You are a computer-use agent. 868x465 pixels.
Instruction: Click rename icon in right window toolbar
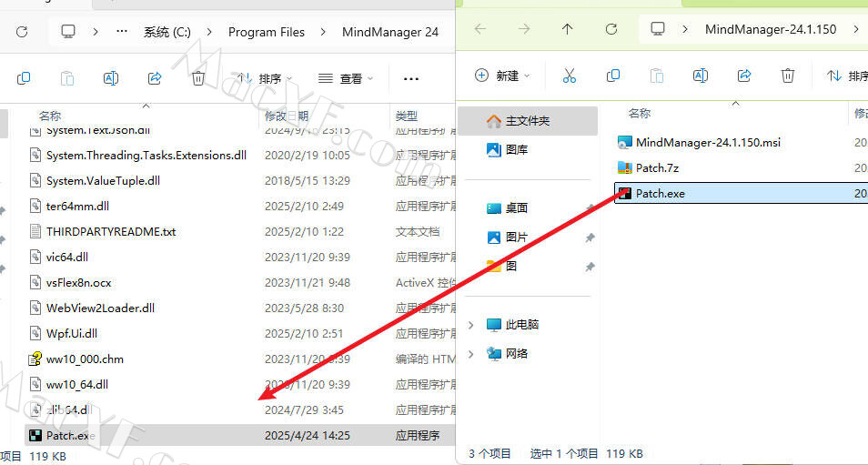click(x=701, y=76)
